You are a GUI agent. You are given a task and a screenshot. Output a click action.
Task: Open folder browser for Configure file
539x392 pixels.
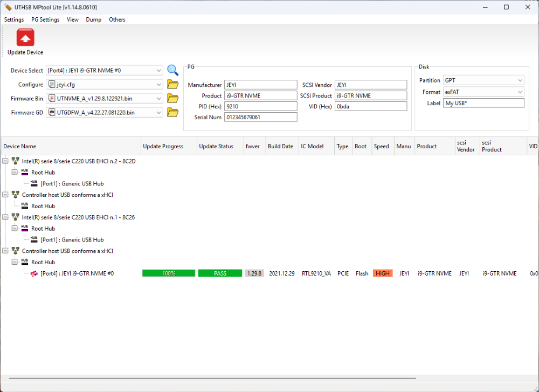172,84
